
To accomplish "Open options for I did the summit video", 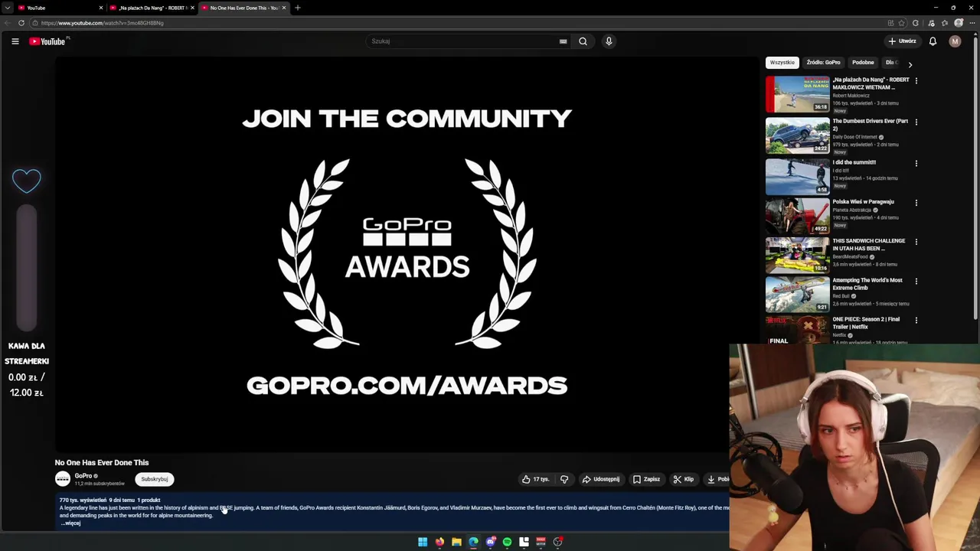I will click(x=916, y=163).
